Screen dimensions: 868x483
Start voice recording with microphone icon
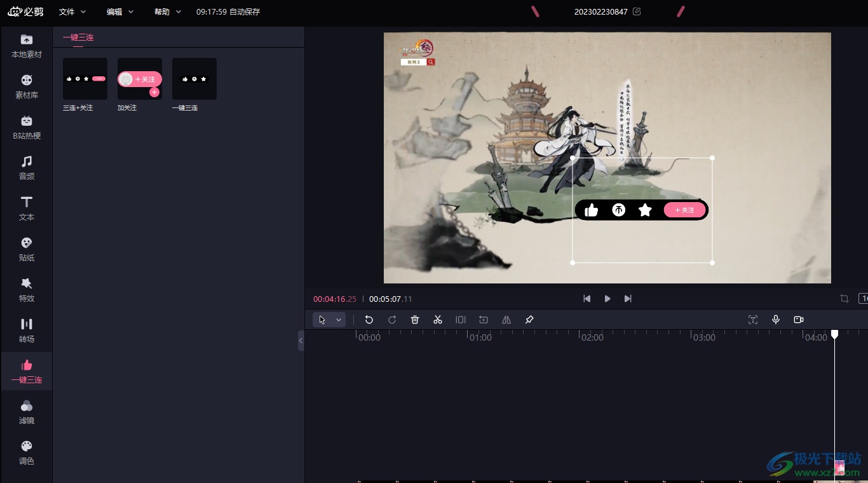776,320
